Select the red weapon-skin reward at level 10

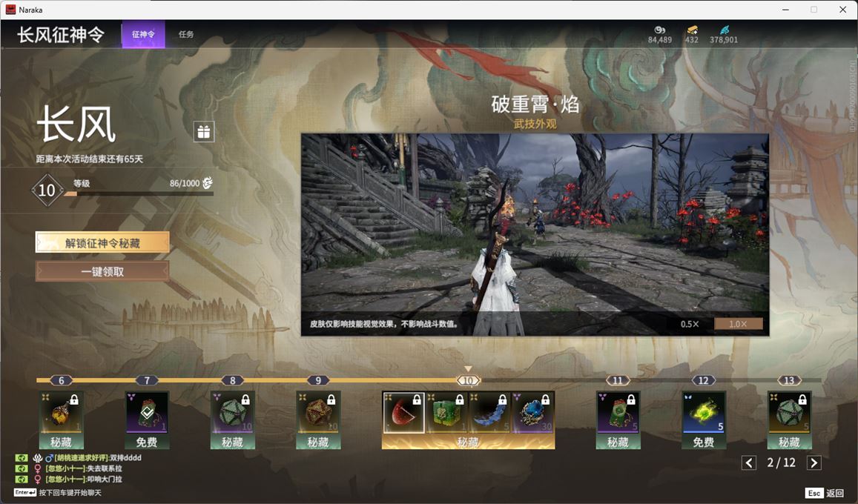404,413
